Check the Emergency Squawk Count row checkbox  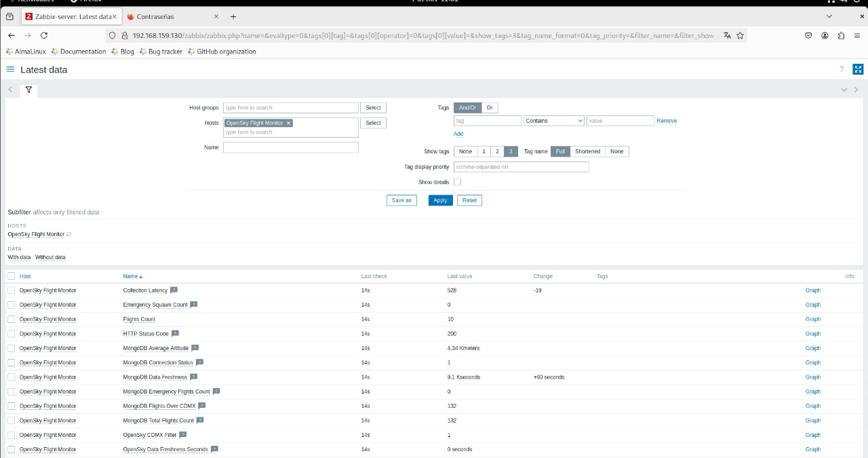[11, 305]
